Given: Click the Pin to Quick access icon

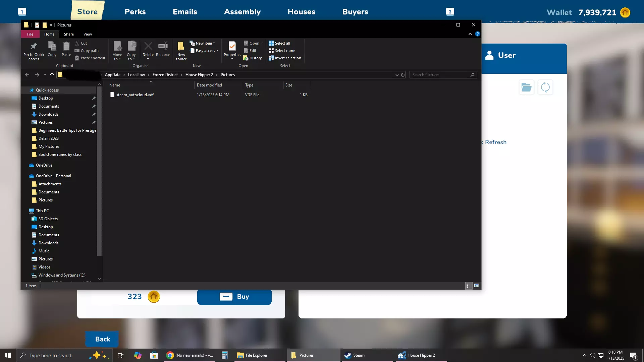Looking at the screenshot, I should (x=34, y=46).
